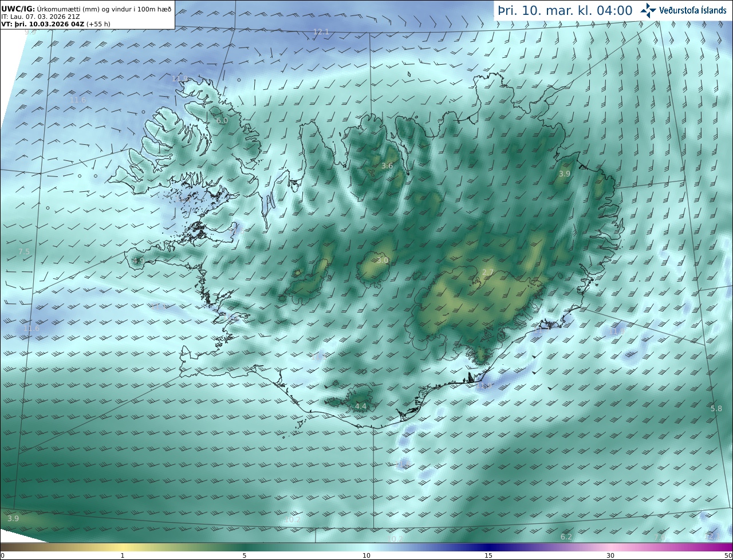Click the 3.0 value on the central glacier
733x560 pixels.
coord(383,261)
